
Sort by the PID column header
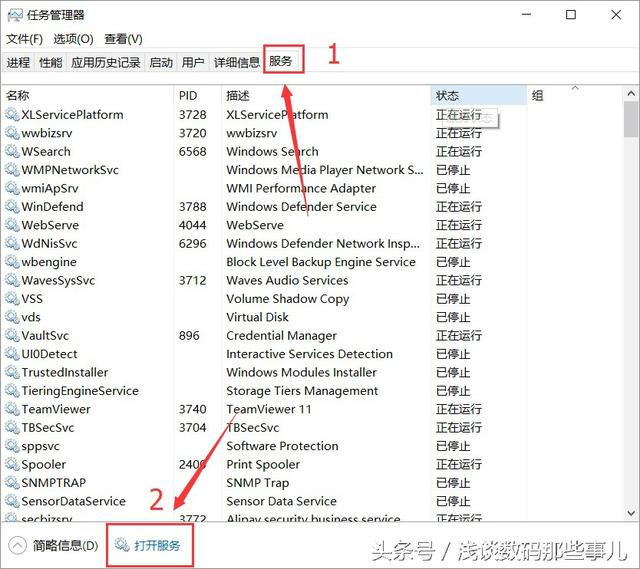188,96
